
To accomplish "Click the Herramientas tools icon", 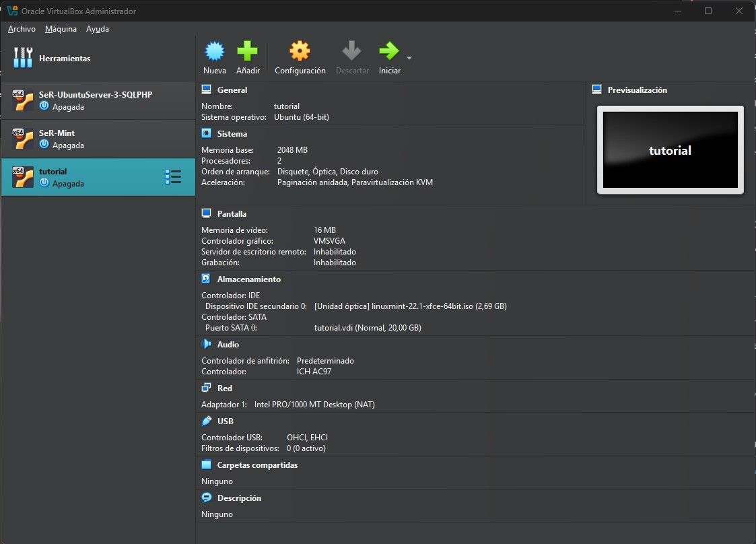I will click(23, 58).
